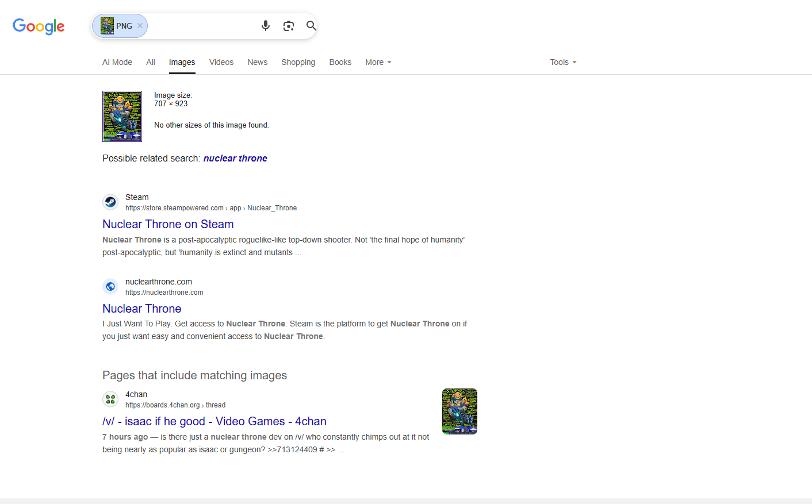Open Google Lens camera search
Image resolution: width=812 pixels, height=504 pixels.
[x=289, y=26]
